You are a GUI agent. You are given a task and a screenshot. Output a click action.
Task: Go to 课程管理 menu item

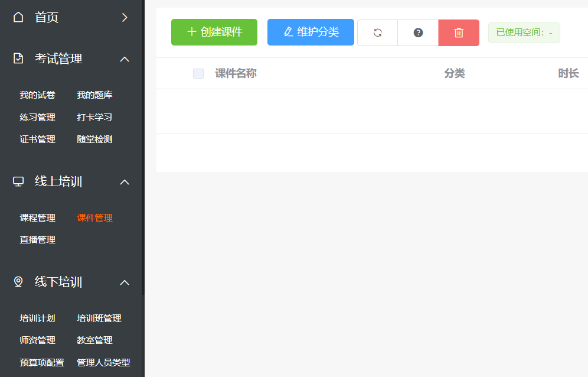pos(37,218)
